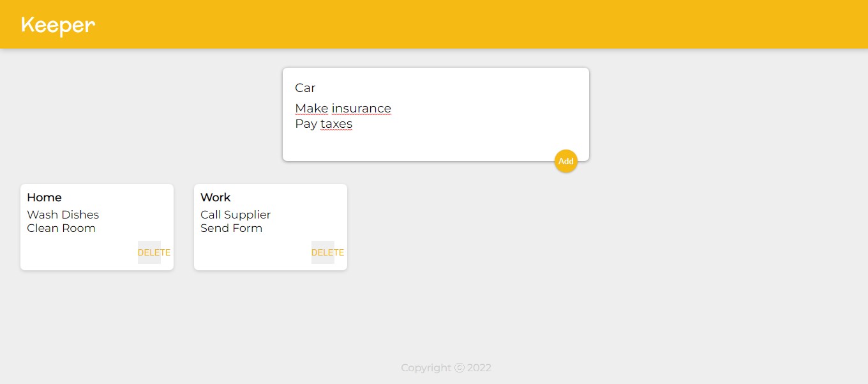This screenshot has height=384, width=868.
Task: Select the Home note title
Action: click(44, 197)
